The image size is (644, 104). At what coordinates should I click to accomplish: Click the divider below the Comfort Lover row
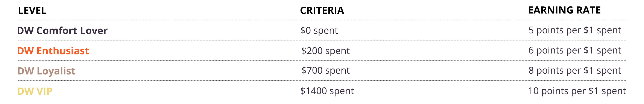(322, 40)
